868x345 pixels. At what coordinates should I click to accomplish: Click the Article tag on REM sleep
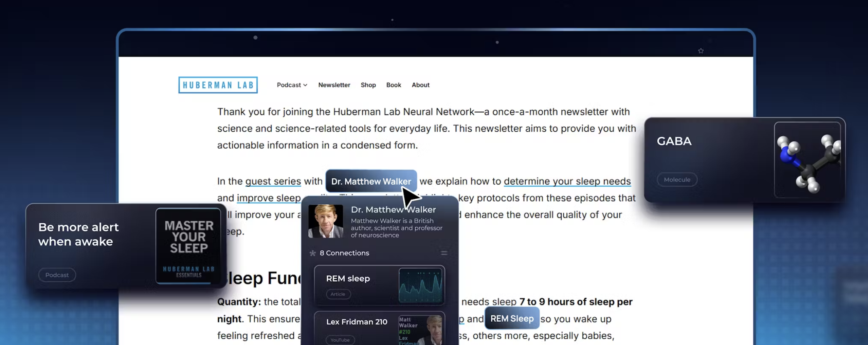tap(338, 294)
